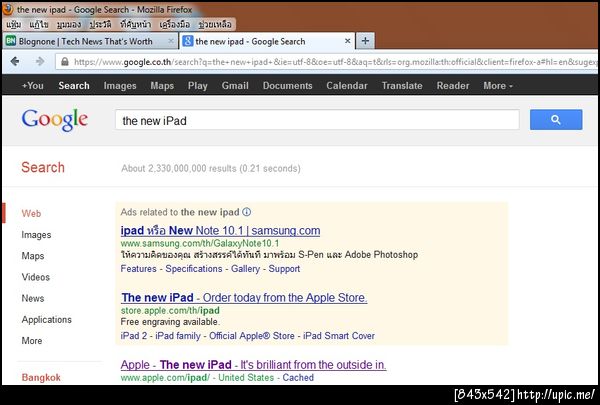The image size is (600, 405).
Task: Click the Blognone tab favicon
Action: click(x=11, y=41)
